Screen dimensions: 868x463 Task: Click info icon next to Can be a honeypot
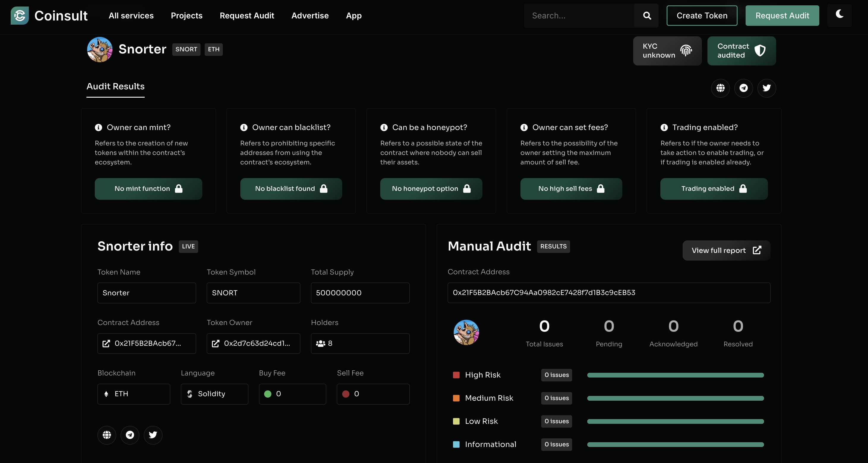click(384, 128)
